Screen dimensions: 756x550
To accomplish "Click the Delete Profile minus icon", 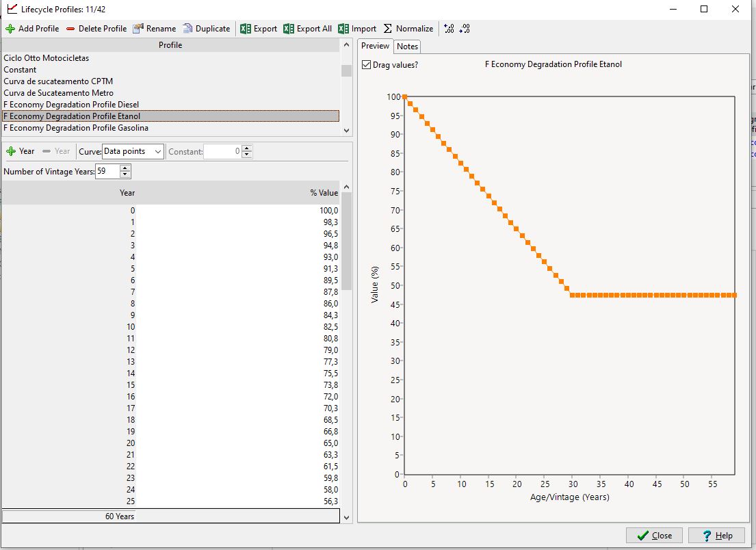I will coord(70,29).
